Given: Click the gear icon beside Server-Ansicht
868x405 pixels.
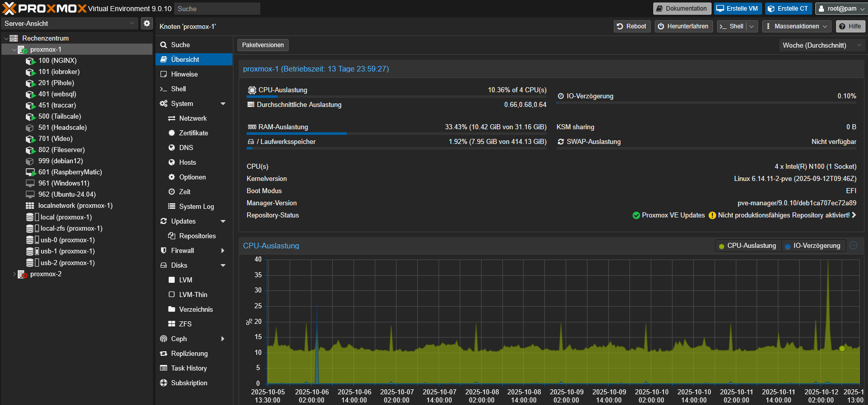Looking at the screenshot, I should (147, 23).
